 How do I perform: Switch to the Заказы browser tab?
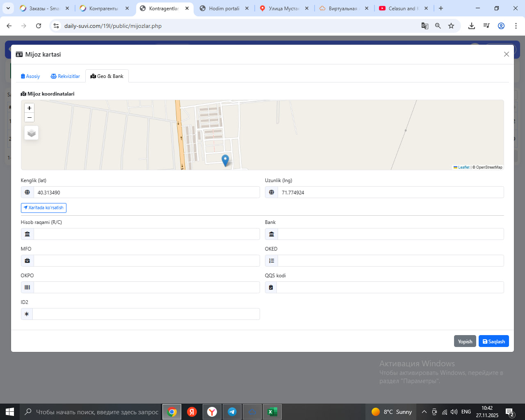[44, 8]
